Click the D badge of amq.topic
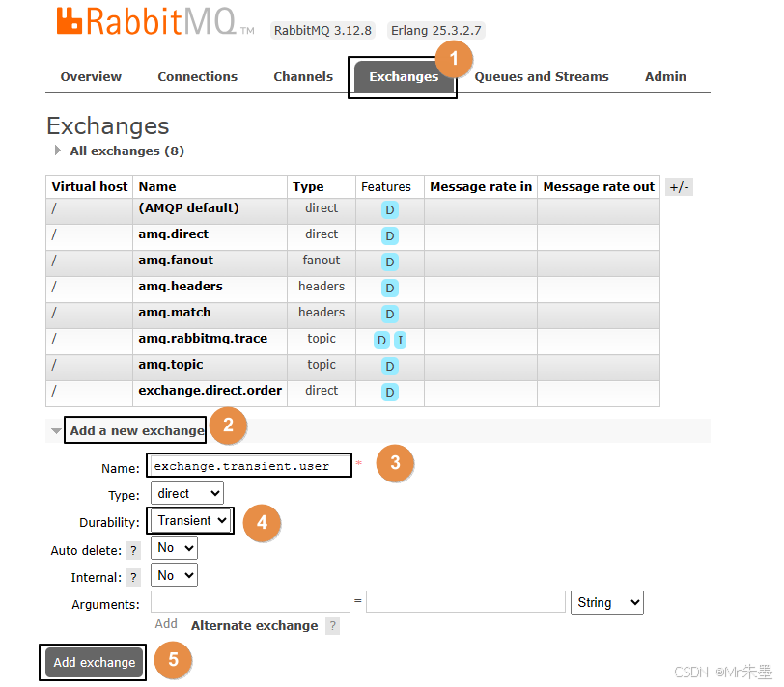This screenshot has width=784, height=687. pyautogui.click(x=390, y=367)
